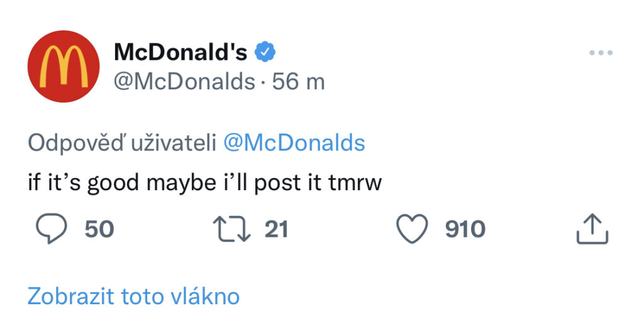Retweet using the arrows icon
Viewport: 644px width, 330px height.
[x=231, y=229]
